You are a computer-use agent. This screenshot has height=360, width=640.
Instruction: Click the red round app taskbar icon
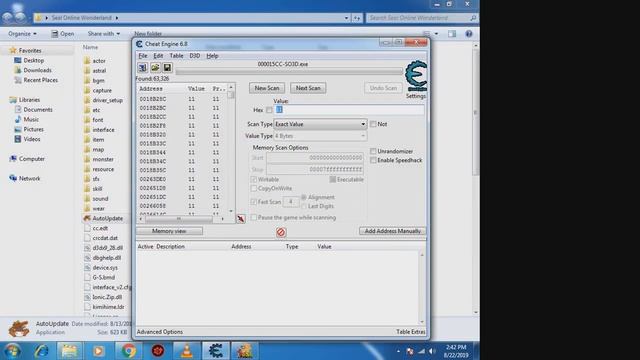click(158, 351)
